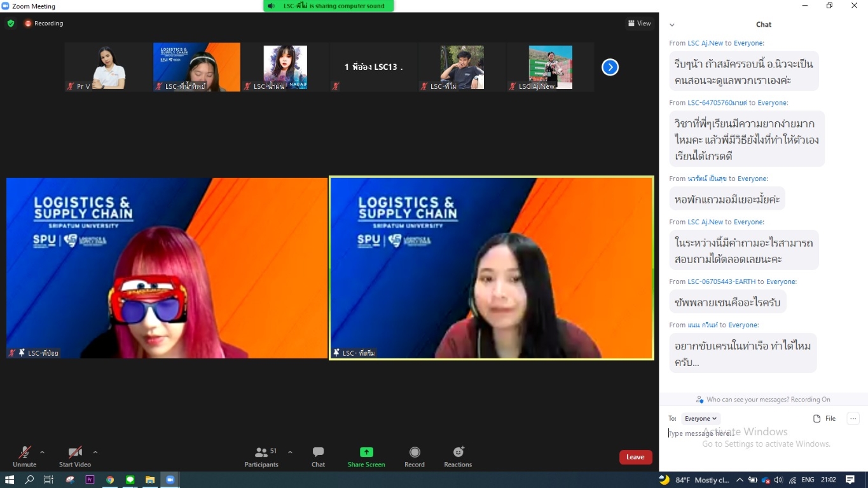Expand the arrow next to Participants
The image size is (868, 488).
290,452
